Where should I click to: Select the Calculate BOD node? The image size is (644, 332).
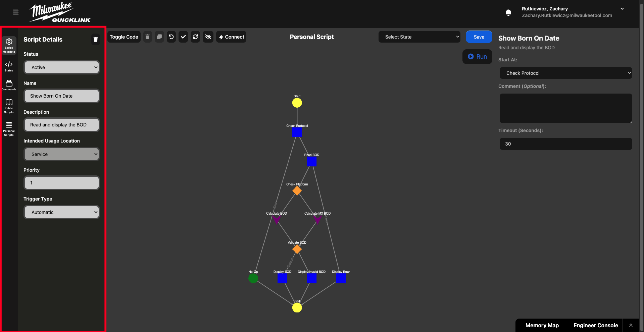277,219
